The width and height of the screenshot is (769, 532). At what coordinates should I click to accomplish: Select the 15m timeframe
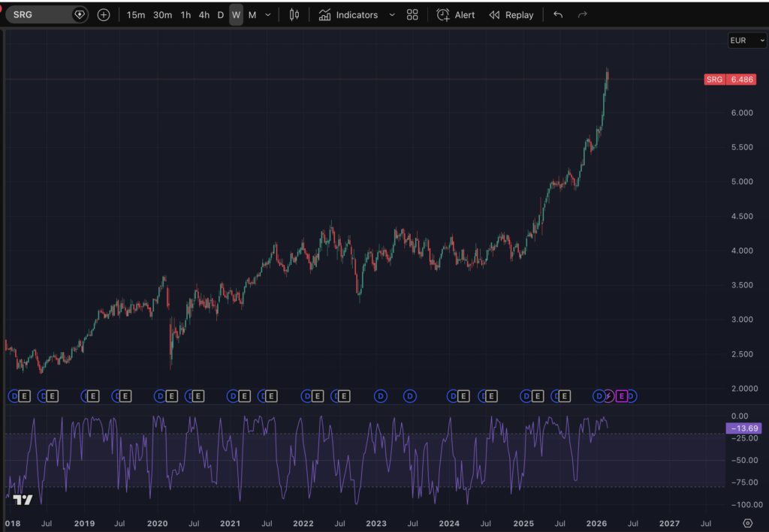(x=136, y=15)
